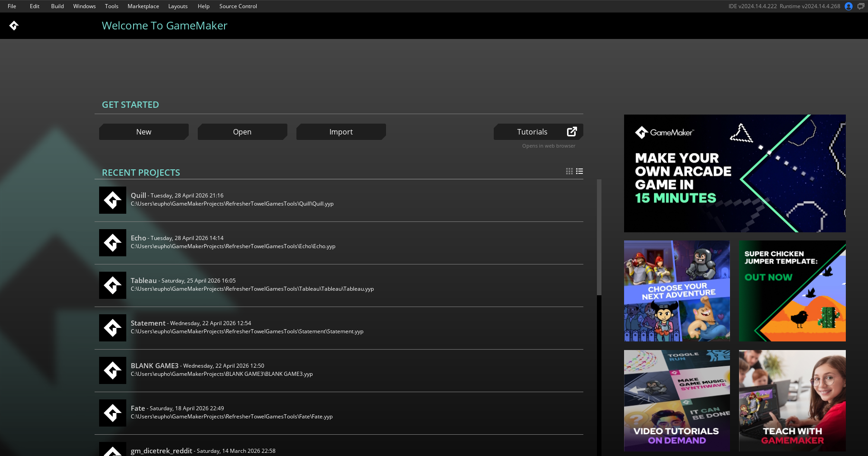Click the Open button
This screenshot has height=456, width=868.
tap(243, 132)
